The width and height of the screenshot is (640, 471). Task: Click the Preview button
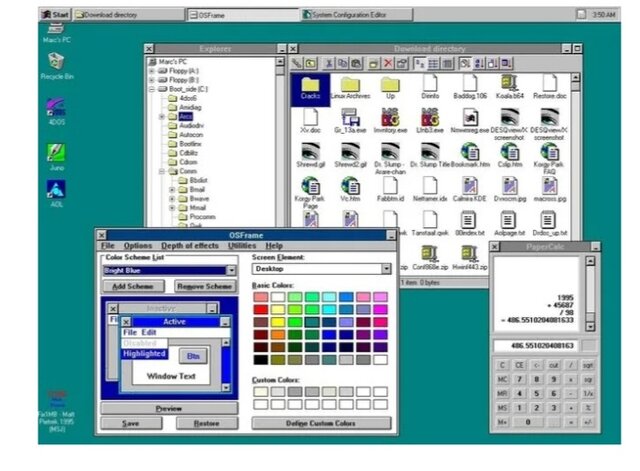[x=169, y=409]
